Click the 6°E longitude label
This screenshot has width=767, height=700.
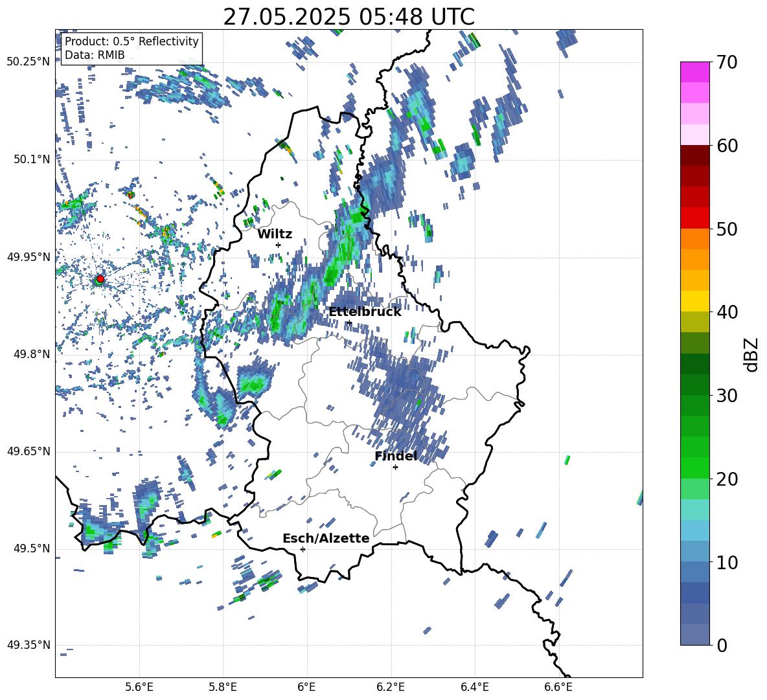click(306, 687)
